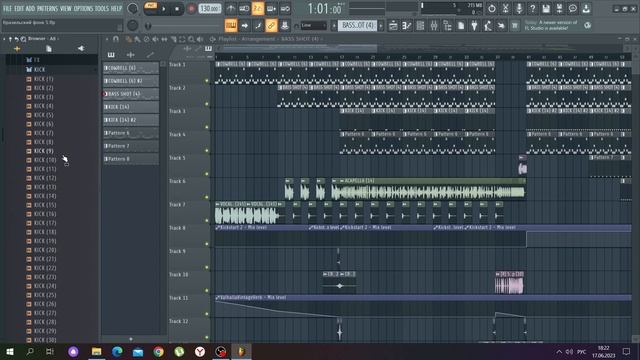Switch pattern/song mode toggle
Image resolution: width=640 pixels, height=360 pixels.
(151, 9)
